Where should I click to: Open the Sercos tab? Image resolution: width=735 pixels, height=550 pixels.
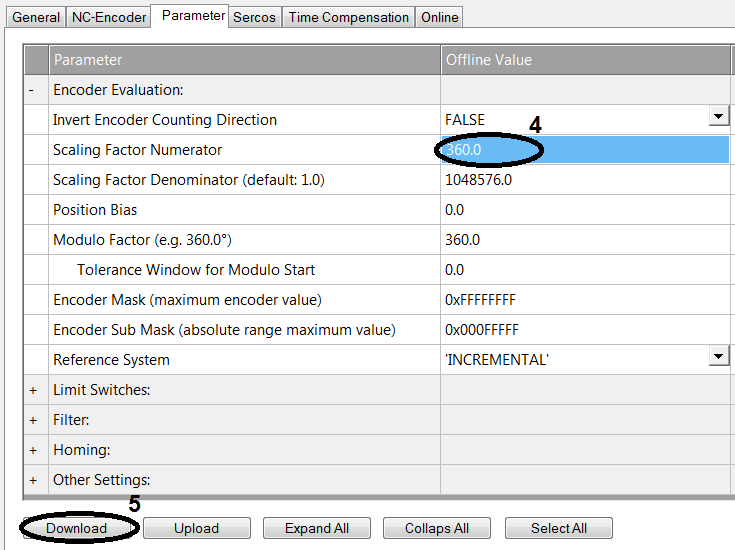click(x=254, y=17)
